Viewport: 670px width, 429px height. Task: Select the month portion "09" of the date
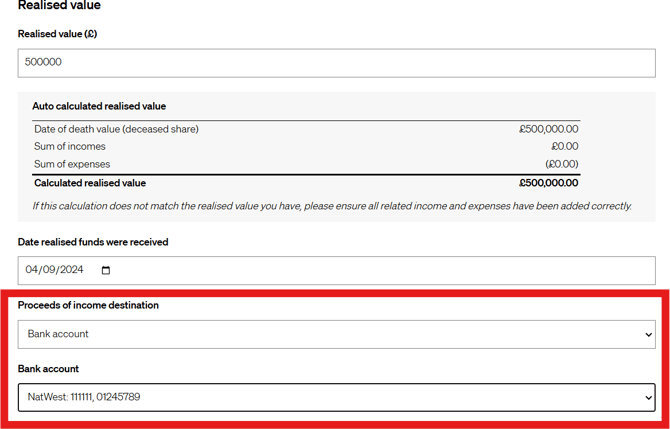[50, 270]
